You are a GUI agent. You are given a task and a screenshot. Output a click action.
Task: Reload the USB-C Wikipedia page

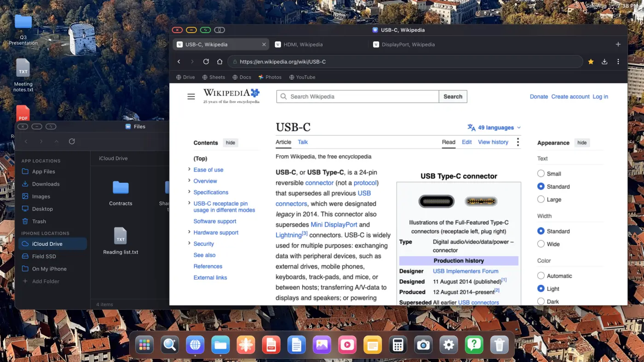[x=206, y=62]
